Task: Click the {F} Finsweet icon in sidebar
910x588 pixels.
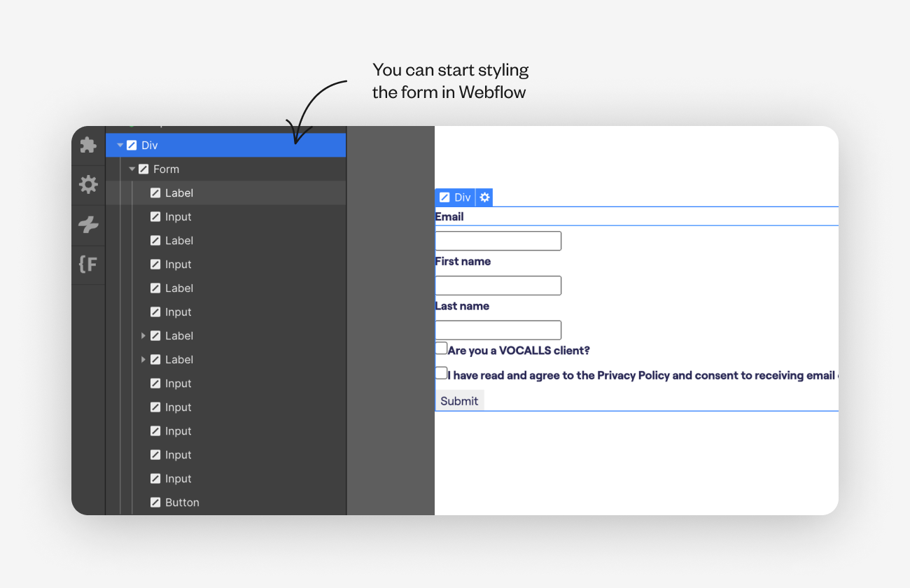Action: click(x=88, y=265)
